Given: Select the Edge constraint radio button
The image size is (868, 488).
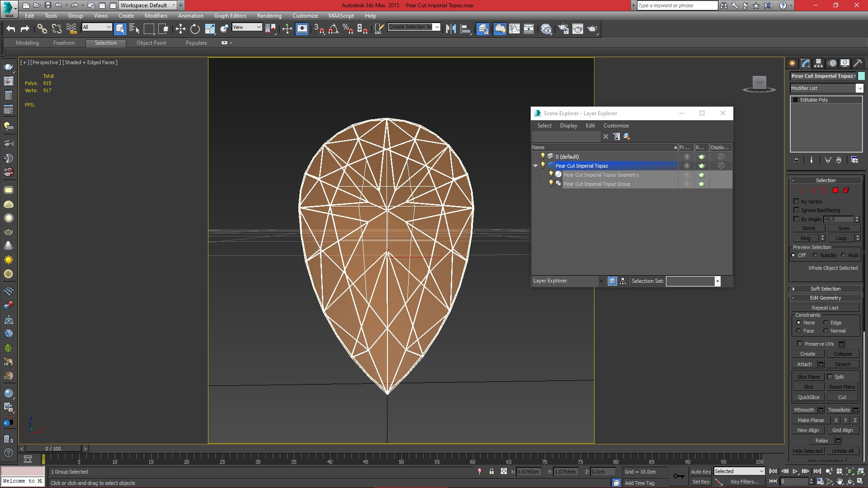Looking at the screenshot, I should [x=826, y=323].
